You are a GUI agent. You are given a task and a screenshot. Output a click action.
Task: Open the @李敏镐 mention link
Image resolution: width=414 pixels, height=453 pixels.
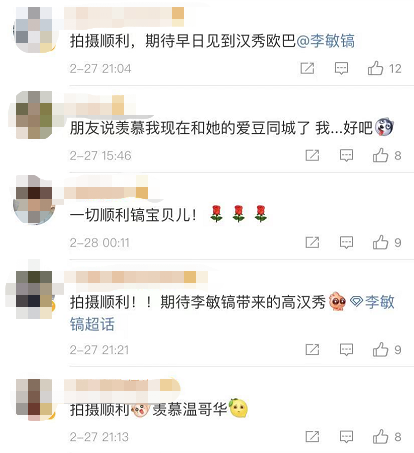[325, 41]
